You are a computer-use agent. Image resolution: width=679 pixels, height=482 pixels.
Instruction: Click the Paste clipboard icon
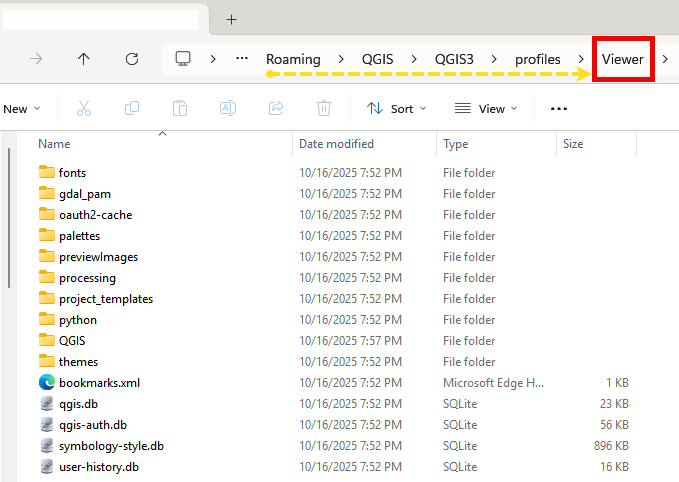point(180,108)
